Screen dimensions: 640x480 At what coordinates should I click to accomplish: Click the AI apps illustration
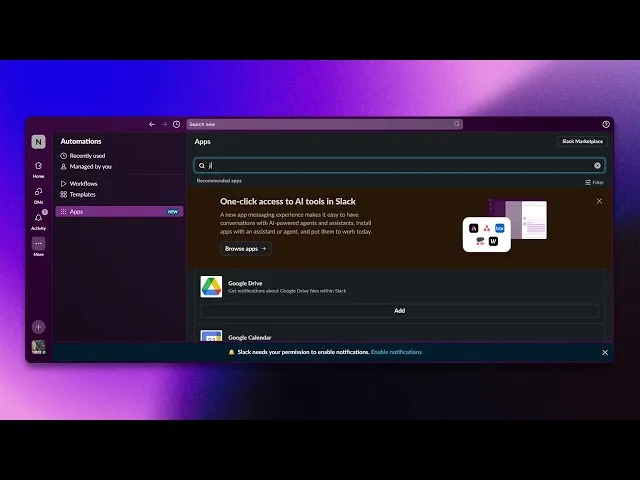tap(504, 225)
